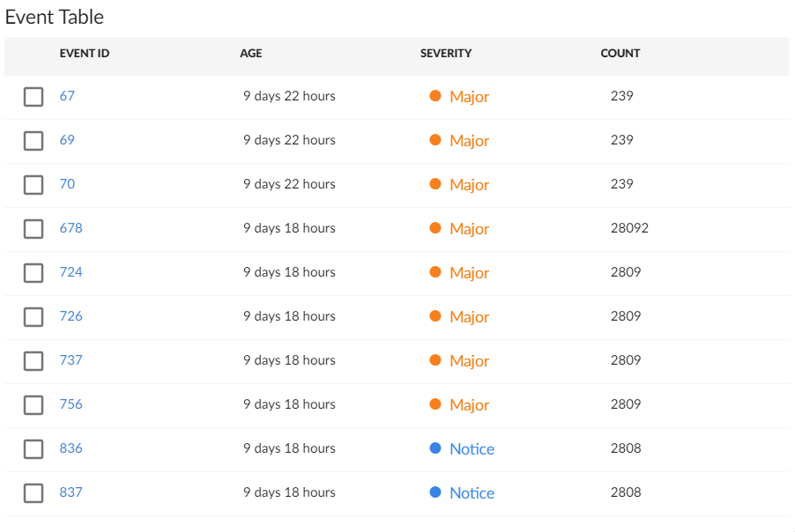
Task: Click orange Major severity dot for event 67
Action: click(x=435, y=96)
